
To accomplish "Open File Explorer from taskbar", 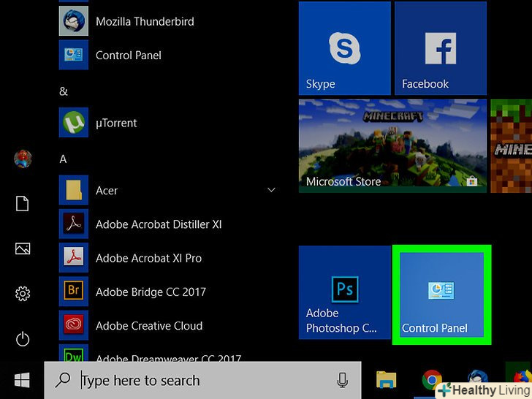I will 386,380.
